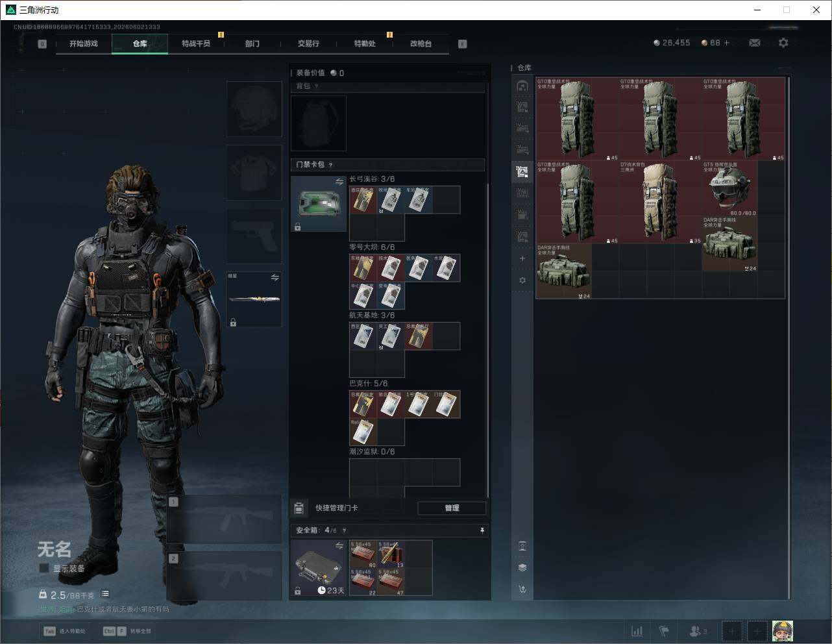Click Ctrl F 转移全部 shortcut

pyautogui.click(x=127, y=631)
